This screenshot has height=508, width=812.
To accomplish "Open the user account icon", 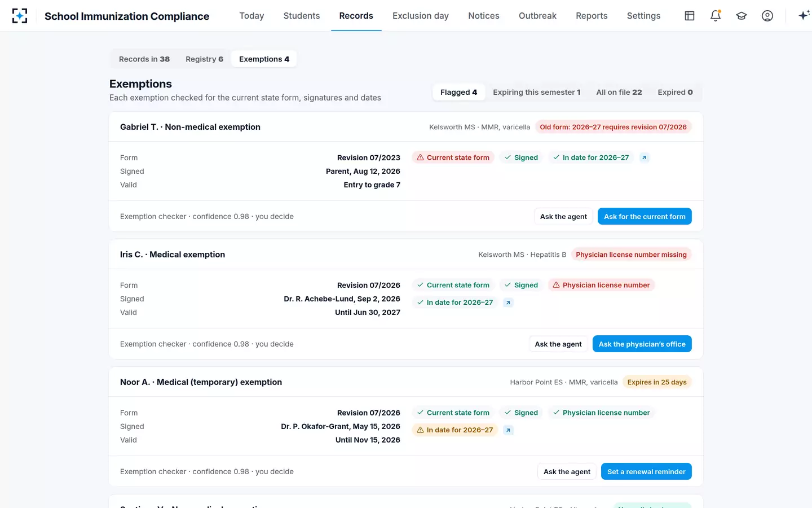I will point(767,16).
